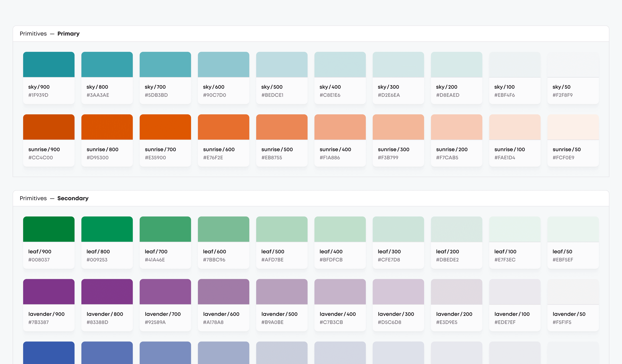Select the leaf/300 swatch card

398,242
